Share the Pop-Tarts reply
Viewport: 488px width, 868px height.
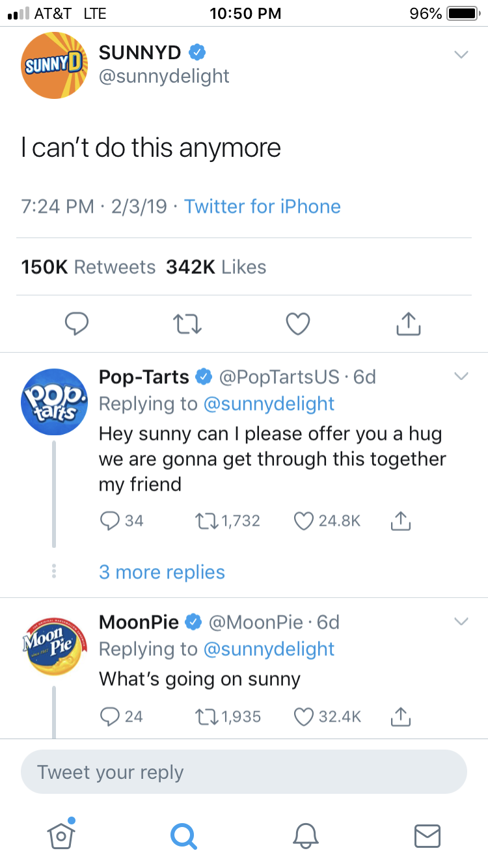click(x=401, y=521)
